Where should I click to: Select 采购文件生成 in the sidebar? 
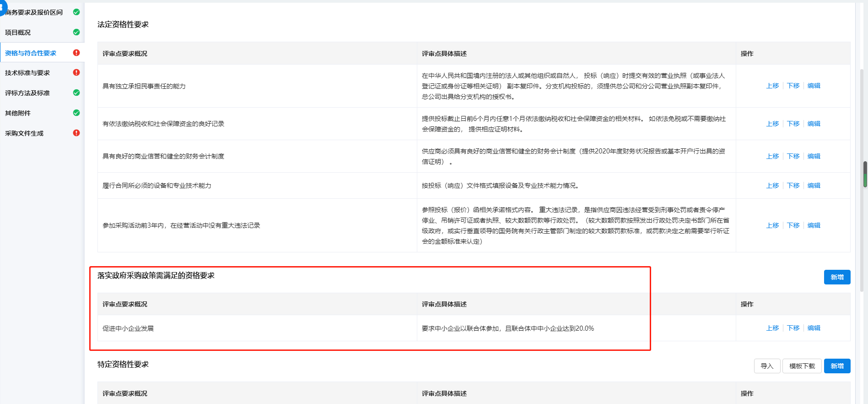tap(24, 133)
